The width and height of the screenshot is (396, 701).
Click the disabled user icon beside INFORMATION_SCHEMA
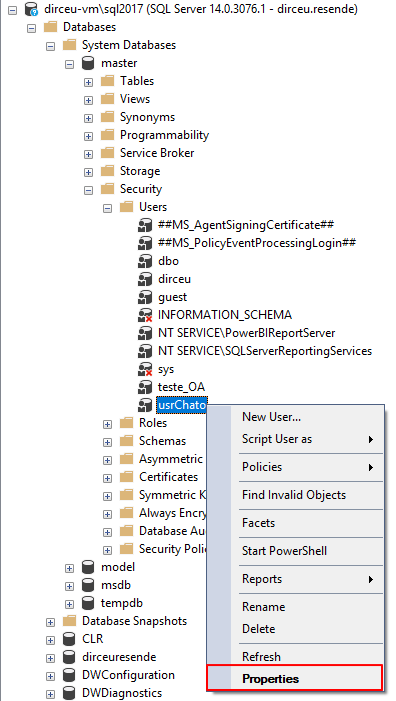click(145, 315)
